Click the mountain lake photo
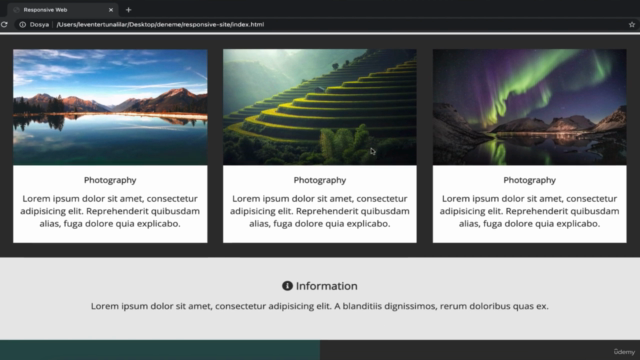Screen dimensions: 640x360 coord(110,107)
